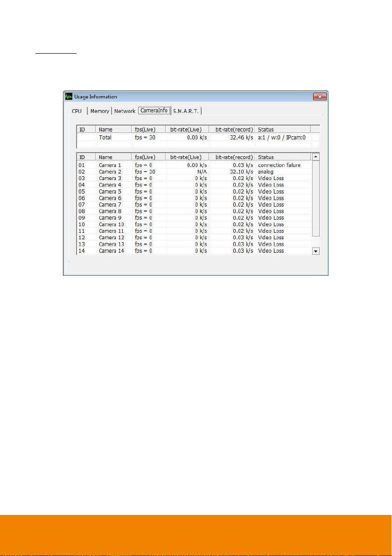
Task: Click bit-rate(record) header in camera list
Action: (x=232, y=157)
